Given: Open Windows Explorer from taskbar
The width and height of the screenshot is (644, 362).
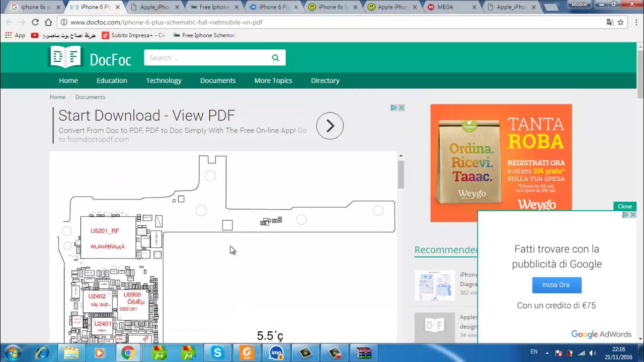Looking at the screenshot, I should pyautogui.click(x=71, y=353).
